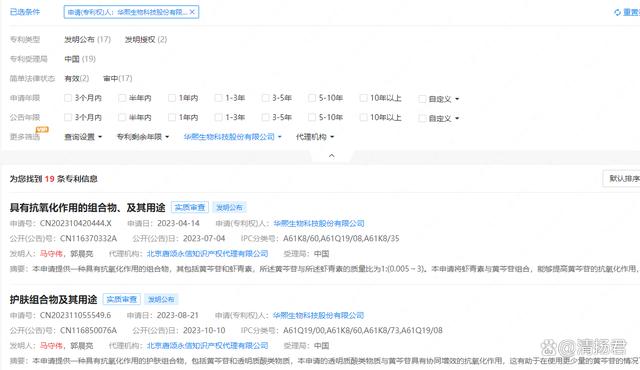The image size is (640, 370).
Task: Click inventor 马守伟 in 护肤组合物 patent
Action: coord(51,346)
